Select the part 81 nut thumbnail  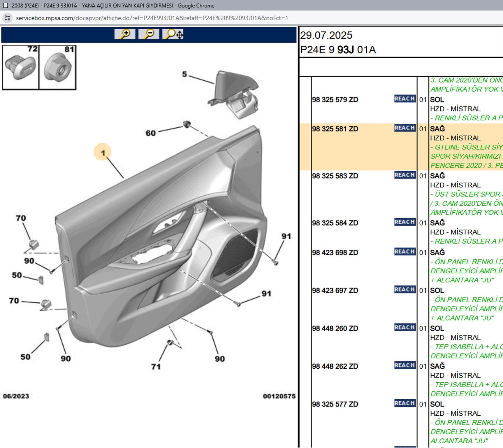tap(58, 67)
